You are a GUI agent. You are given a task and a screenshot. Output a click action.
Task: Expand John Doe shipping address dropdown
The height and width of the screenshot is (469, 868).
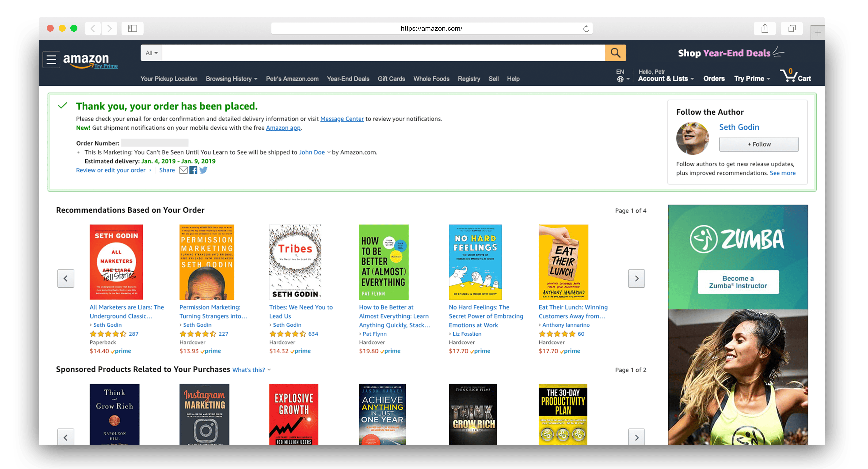point(315,152)
